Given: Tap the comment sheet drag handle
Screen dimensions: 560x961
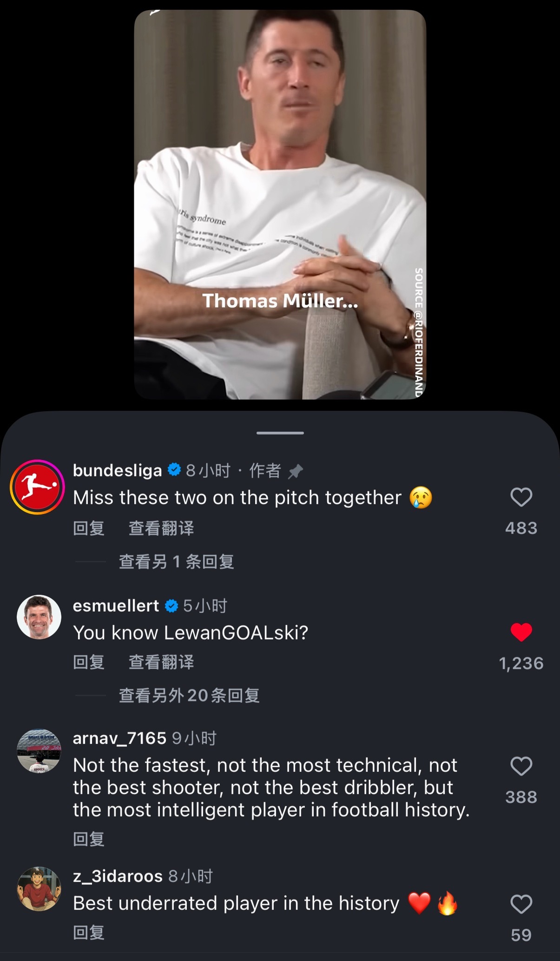Looking at the screenshot, I should point(280,433).
